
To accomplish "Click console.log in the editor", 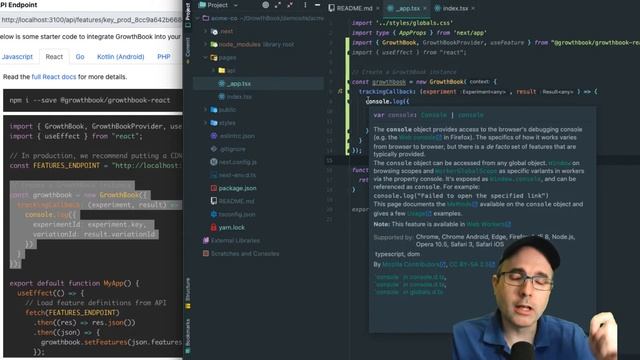I will (386, 102).
